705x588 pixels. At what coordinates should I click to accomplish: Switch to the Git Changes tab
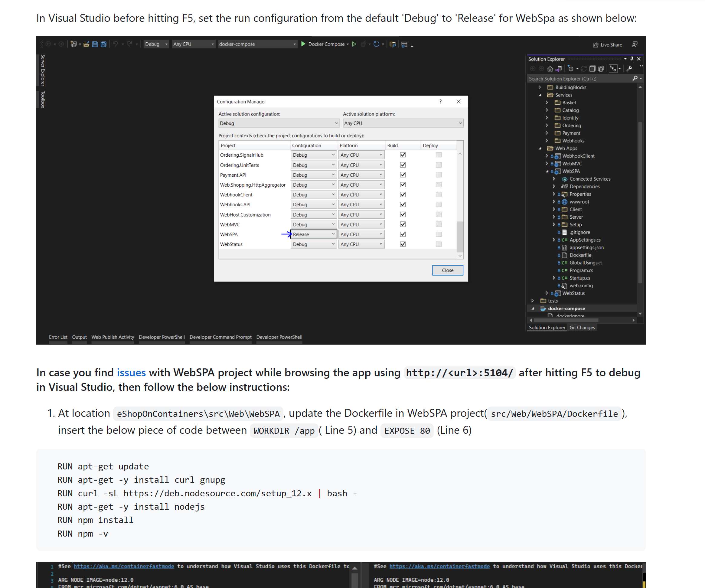[x=583, y=327]
